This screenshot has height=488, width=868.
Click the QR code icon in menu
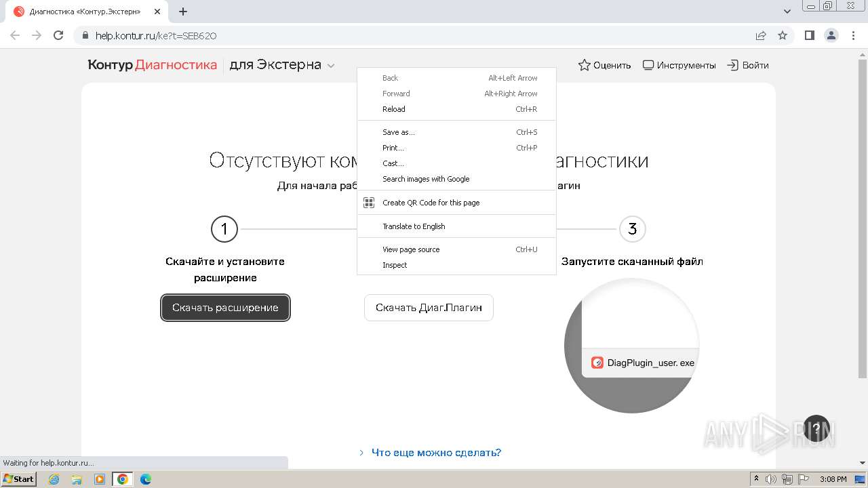pyautogui.click(x=369, y=203)
